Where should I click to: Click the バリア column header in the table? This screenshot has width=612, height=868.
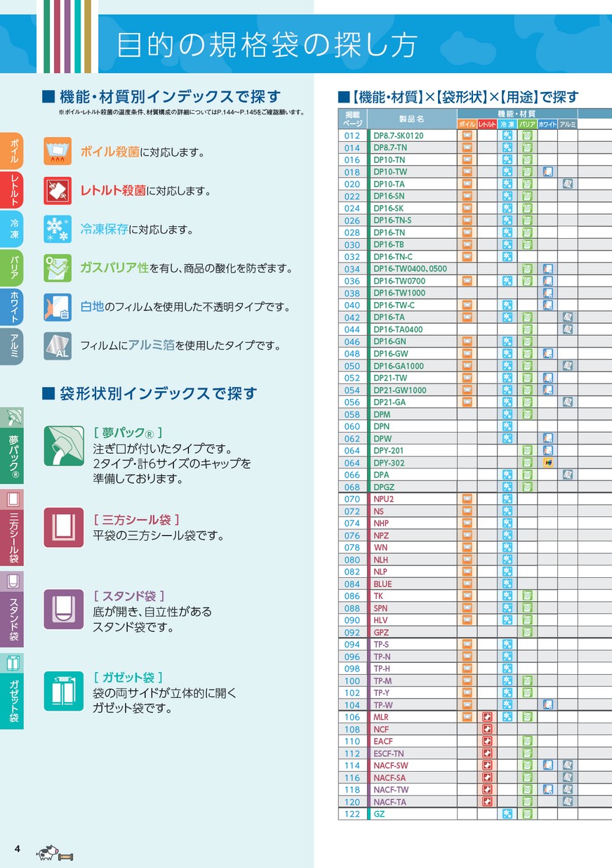[527, 124]
